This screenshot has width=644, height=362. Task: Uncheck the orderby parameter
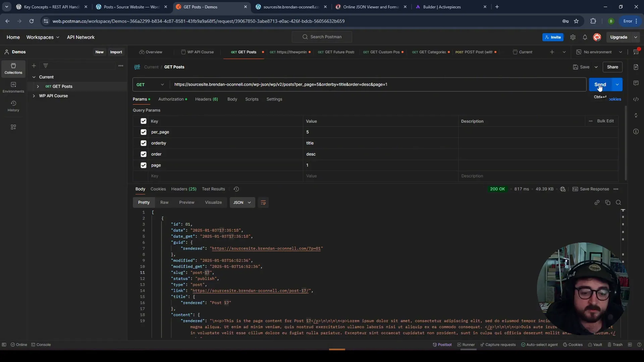(x=144, y=143)
